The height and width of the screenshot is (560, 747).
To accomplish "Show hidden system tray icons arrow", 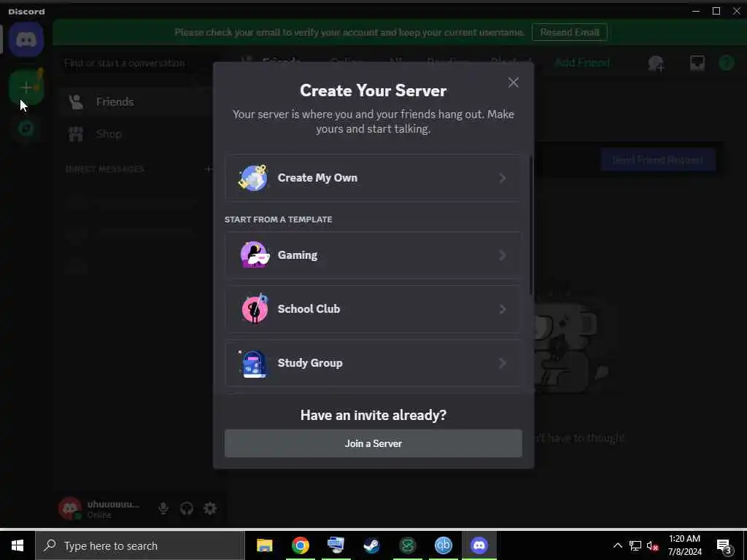I will pyautogui.click(x=617, y=545).
